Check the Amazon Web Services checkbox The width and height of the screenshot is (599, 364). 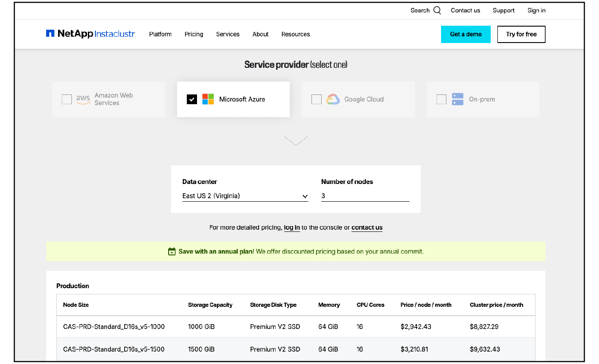67,99
